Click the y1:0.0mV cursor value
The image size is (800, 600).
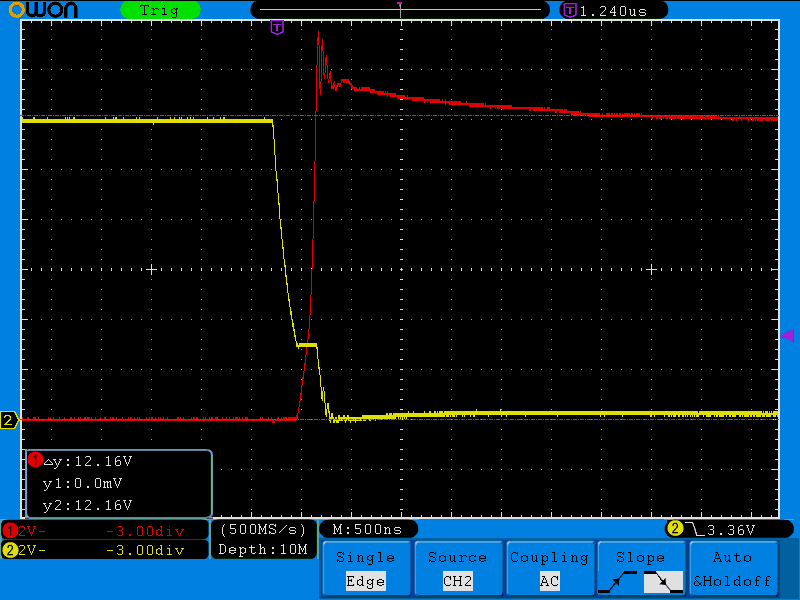[83, 483]
